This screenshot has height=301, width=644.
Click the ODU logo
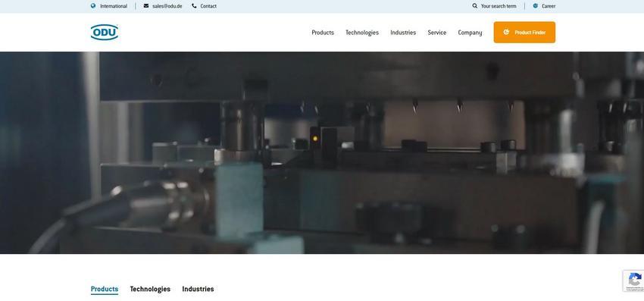pos(105,33)
